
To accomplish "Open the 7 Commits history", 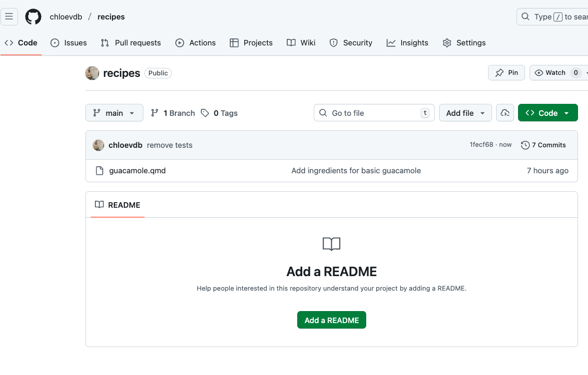I will (x=543, y=145).
